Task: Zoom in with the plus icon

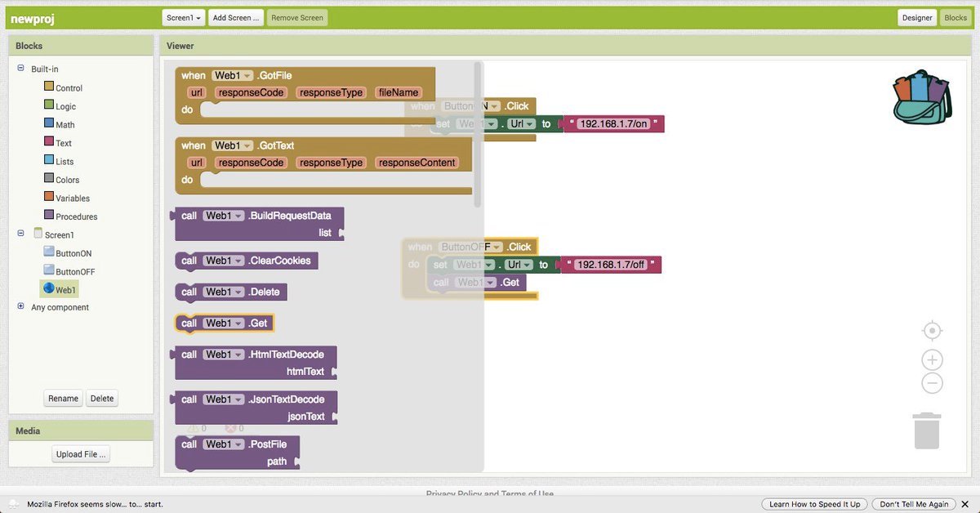Action: [x=932, y=360]
